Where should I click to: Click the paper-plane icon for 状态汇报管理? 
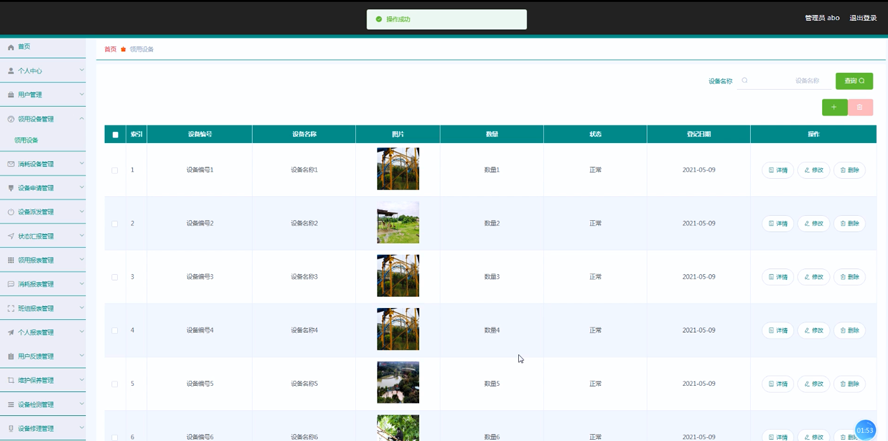(x=10, y=236)
